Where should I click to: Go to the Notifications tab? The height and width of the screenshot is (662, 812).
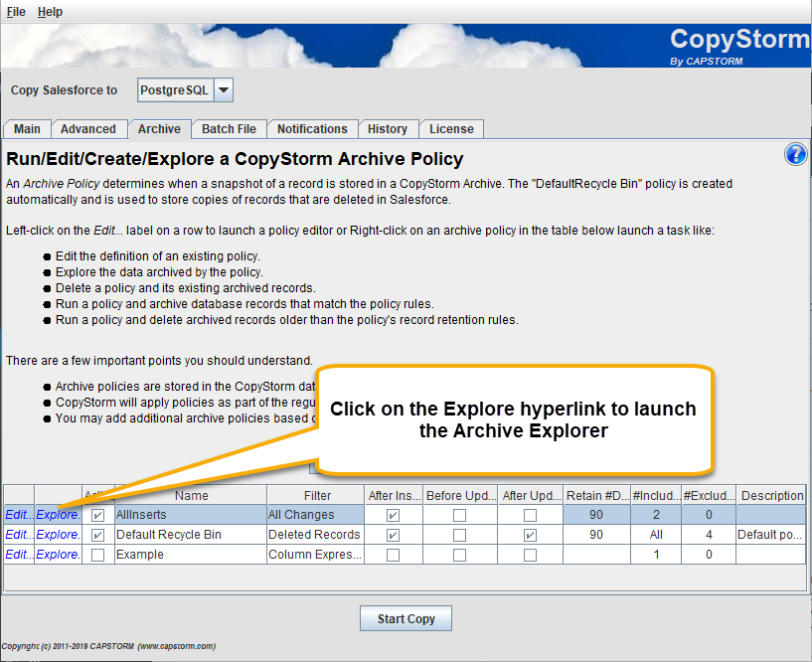point(312,129)
